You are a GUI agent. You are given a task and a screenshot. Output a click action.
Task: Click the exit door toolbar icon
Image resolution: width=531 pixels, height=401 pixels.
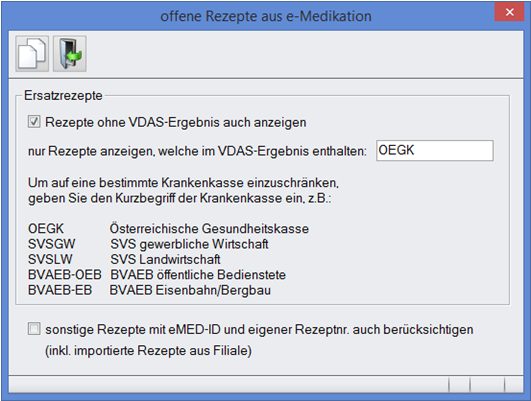[x=70, y=54]
